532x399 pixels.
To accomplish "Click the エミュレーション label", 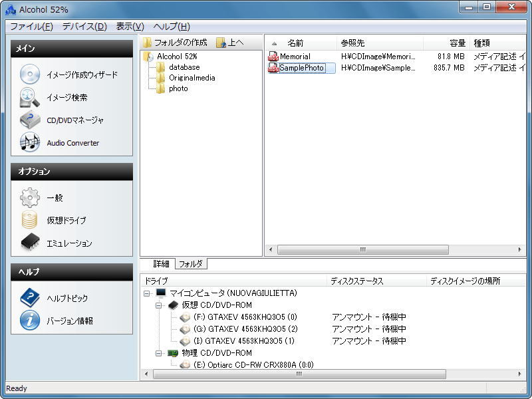I will click(69, 243).
